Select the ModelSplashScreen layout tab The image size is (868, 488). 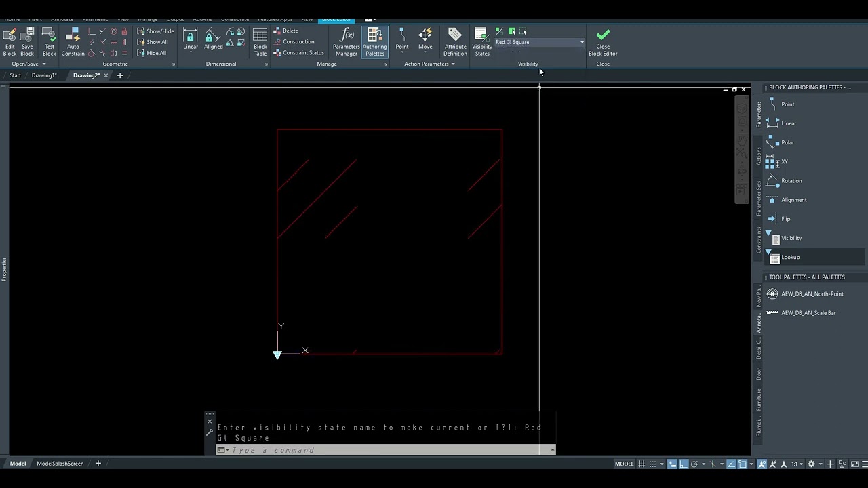(60, 464)
